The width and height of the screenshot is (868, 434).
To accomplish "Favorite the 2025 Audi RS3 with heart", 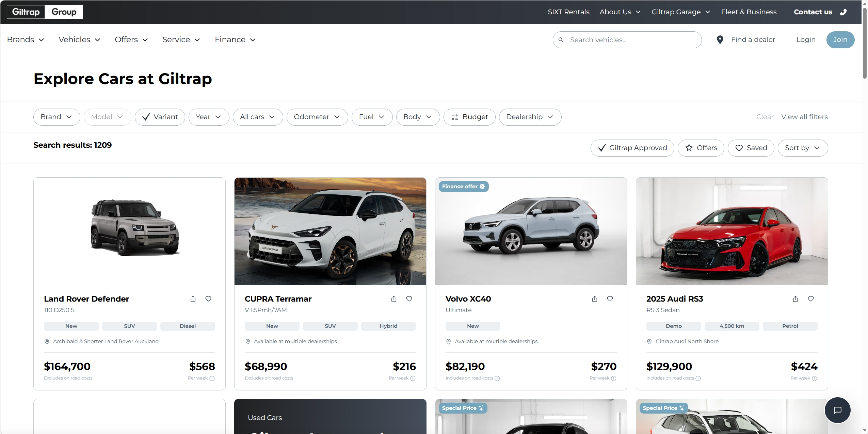I will (811, 299).
